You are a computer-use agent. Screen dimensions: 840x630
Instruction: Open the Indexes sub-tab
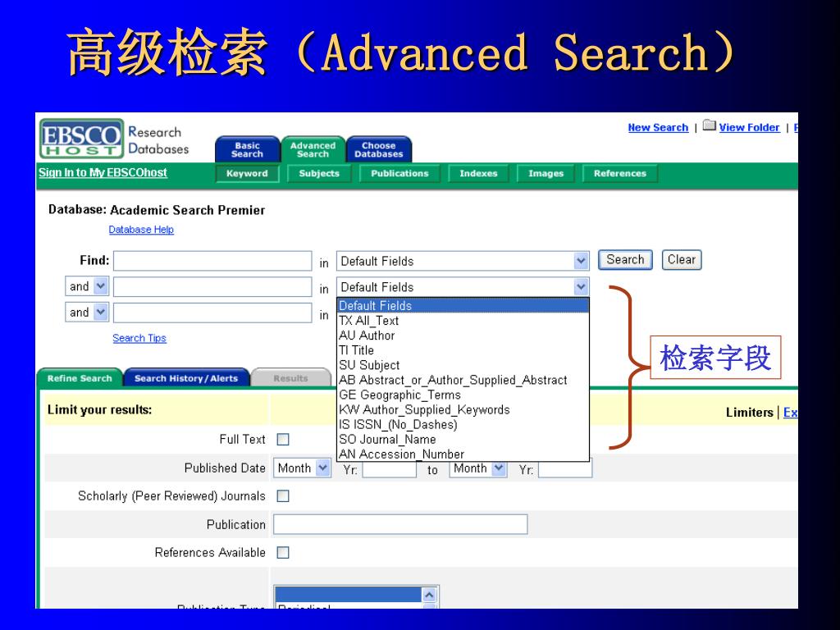(478, 174)
